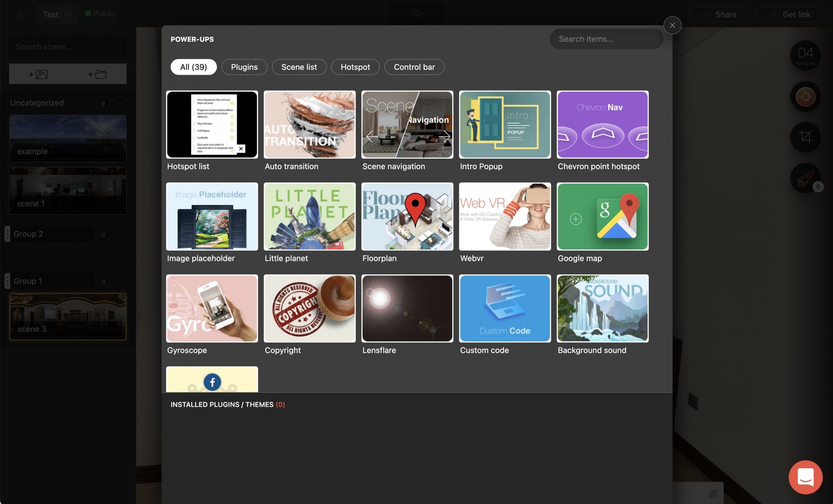The image size is (833, 504).
Task: Focus the Search items input field
Action: point(606,39)
